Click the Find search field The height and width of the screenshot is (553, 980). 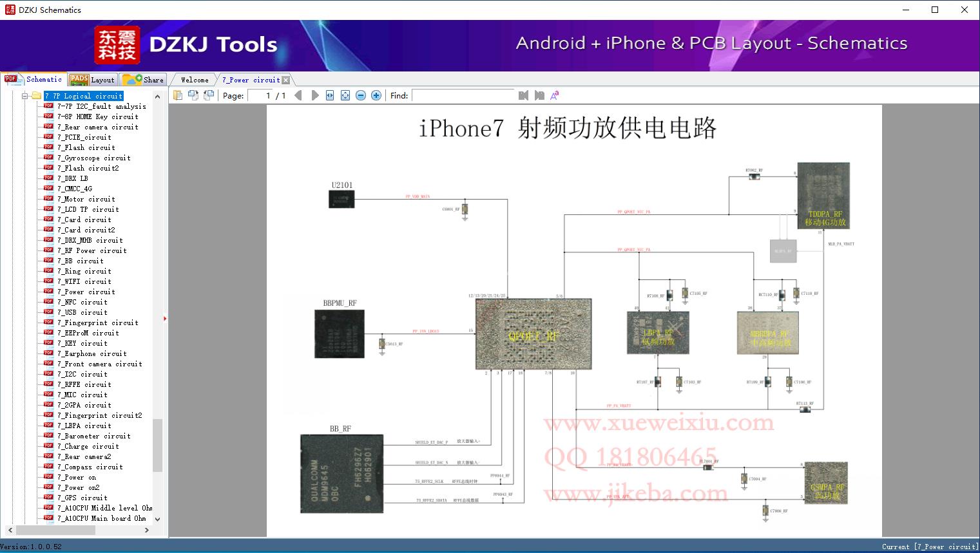463,95
